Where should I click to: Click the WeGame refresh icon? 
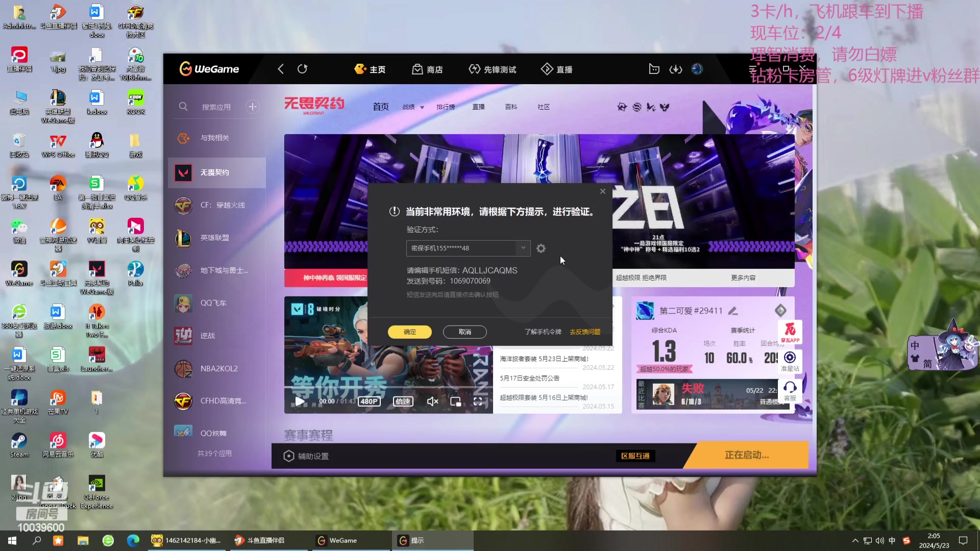click(x=302, y=69)
